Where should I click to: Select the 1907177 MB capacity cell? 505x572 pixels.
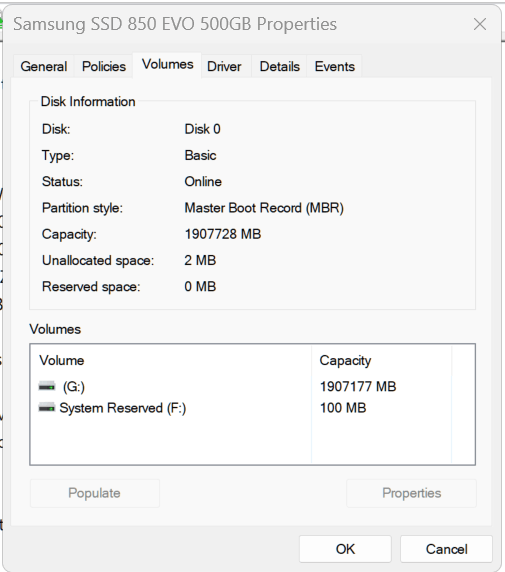[x=358, y=386]
